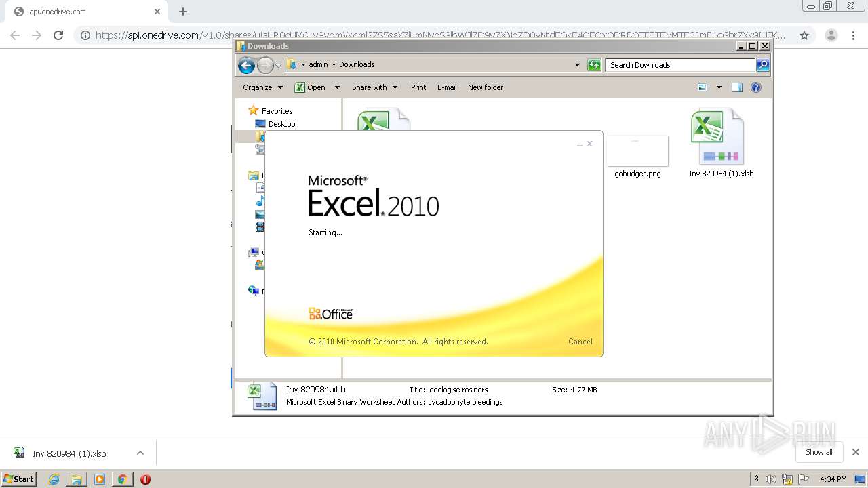Open the Action Center flag icon
Image resolution: width=868 pixels, height=488 pixels.
[803, 479]
